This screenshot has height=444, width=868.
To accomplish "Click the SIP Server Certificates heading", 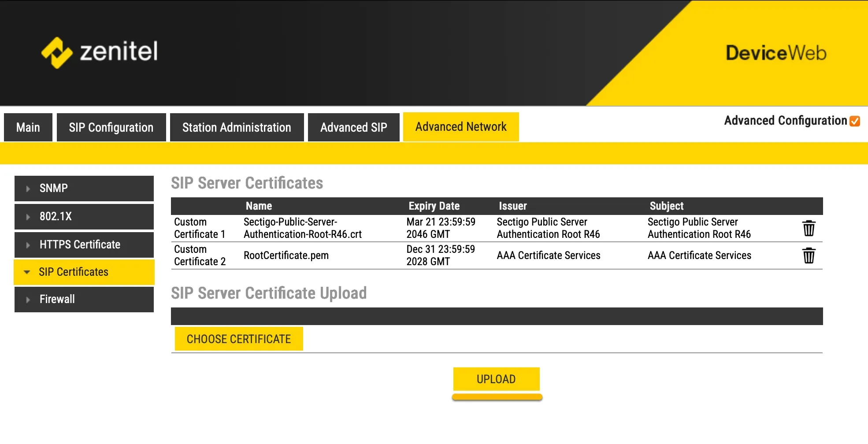I will [x=247, y=183].
